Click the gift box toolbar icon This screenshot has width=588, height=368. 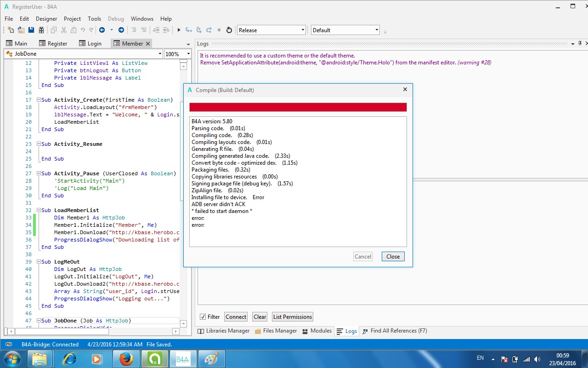click(41, 30)
